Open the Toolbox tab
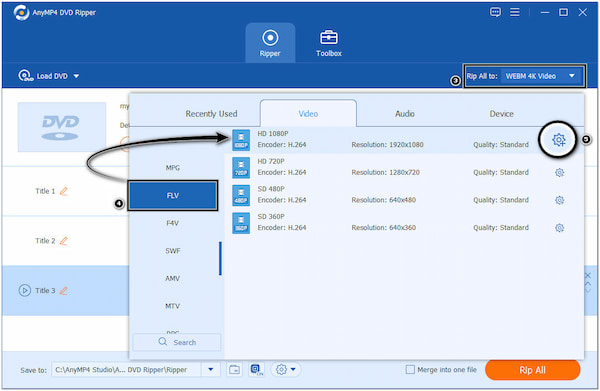The image size is (600, 391). pyautogui.click(x=329, y=43)
